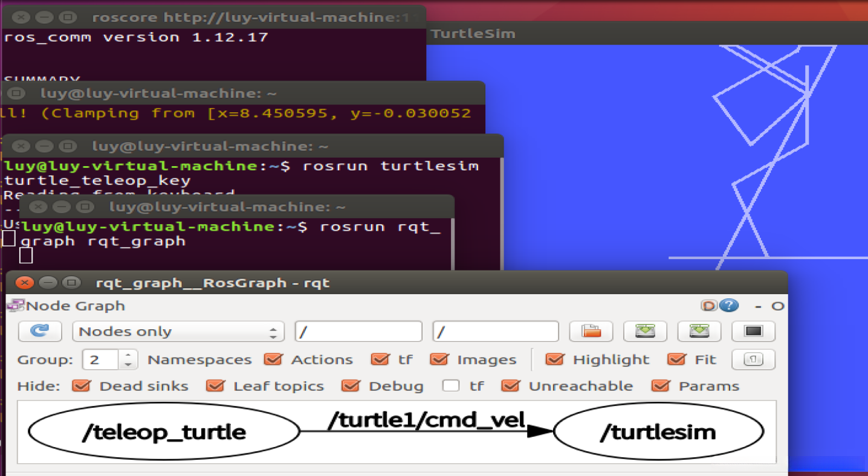Select the /turtlesim node in the graph
Screen dimensions: 868x476
point(658,432)
